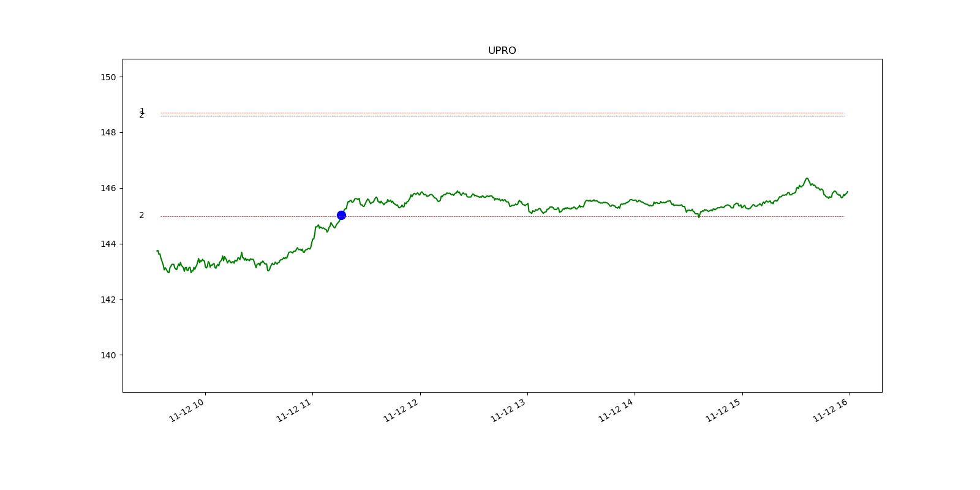The width and height of the screenshot is (980, 490).
Task: Click level label "2" beside the 145 line
Action: (x=141, y=215)
